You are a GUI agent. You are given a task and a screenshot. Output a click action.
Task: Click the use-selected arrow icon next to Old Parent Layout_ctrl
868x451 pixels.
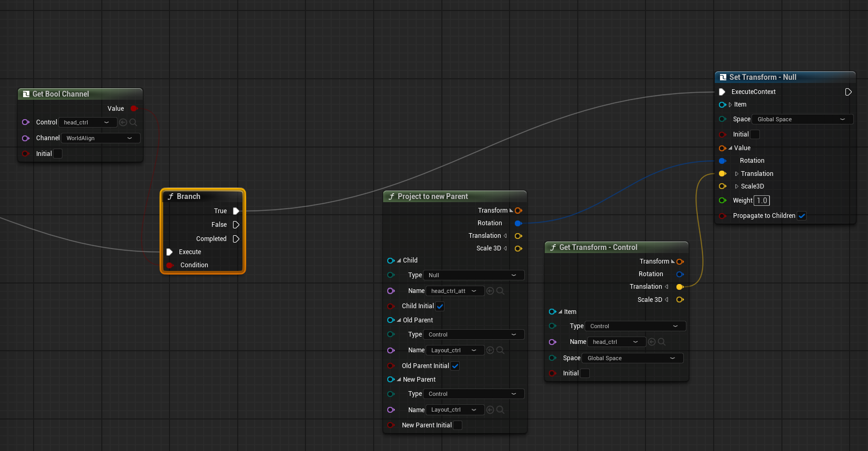point(490,350)
